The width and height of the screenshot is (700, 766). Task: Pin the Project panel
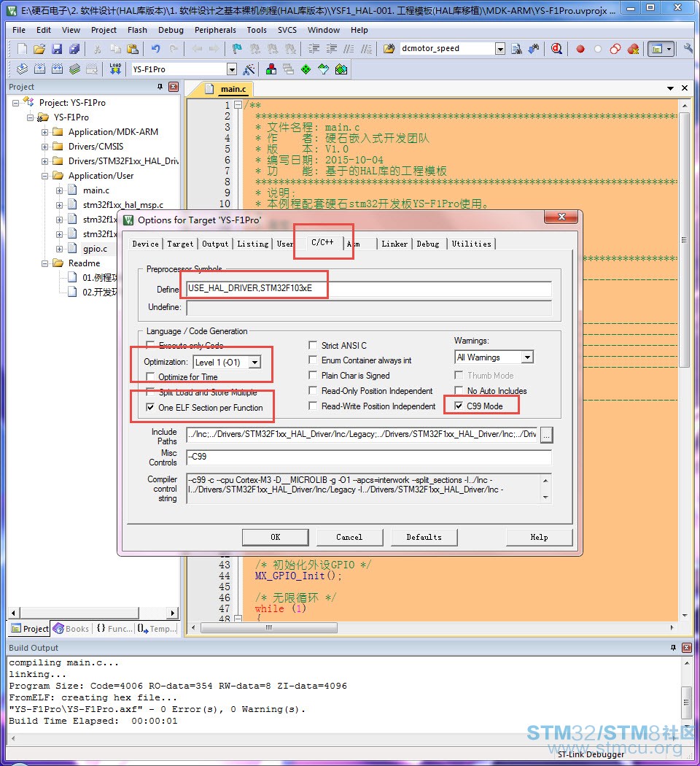pos(160,87)
